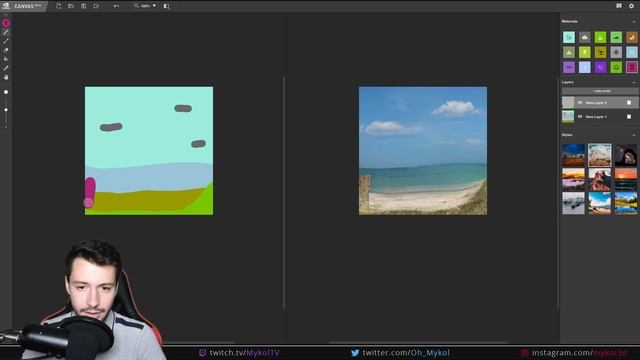The width and height of the screenshot is (640, 360).
Task: Click the brush size slider handle
Action: (x=6, y=110)
